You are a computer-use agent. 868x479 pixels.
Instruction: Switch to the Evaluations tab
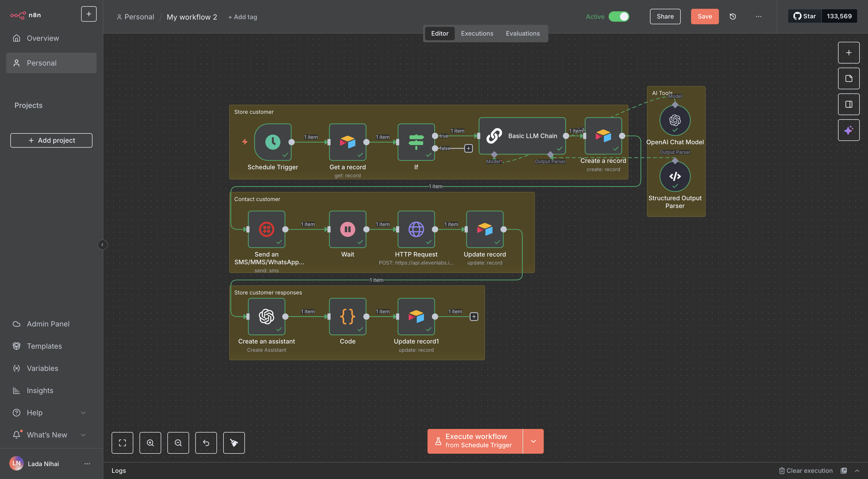pyautogui.click(x=523, y=33)
